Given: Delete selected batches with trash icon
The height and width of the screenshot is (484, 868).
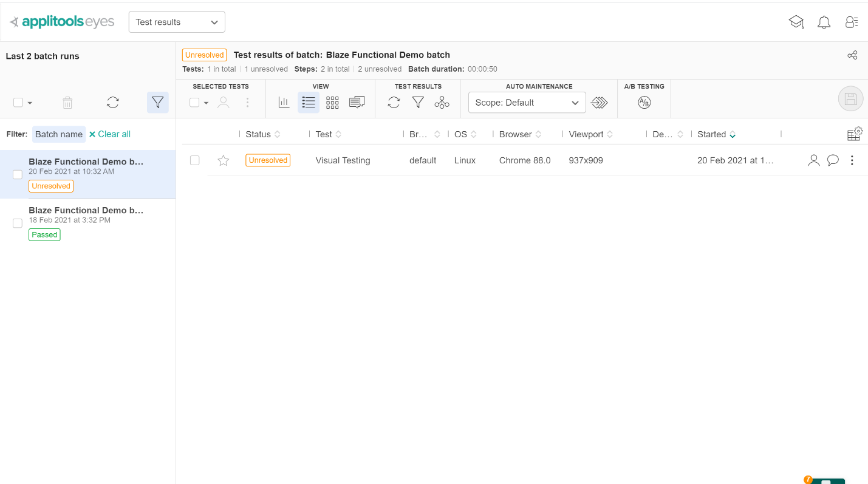Looking at the screenshot, I should click(67, 103).
